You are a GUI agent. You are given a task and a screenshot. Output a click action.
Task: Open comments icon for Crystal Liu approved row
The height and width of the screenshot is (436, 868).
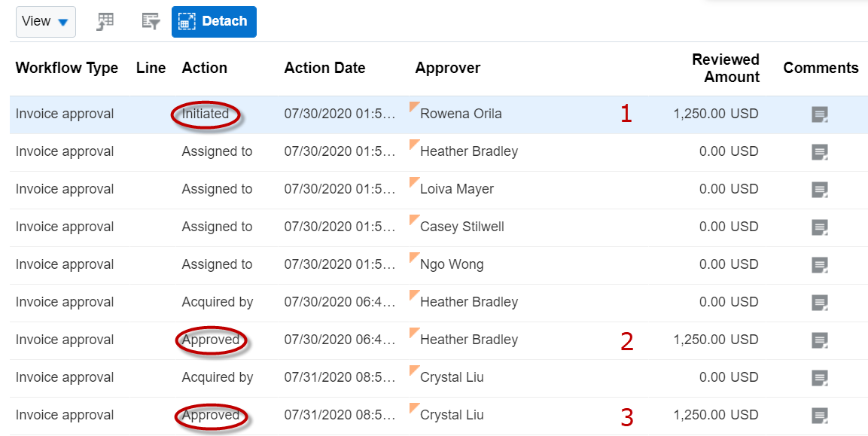tap(820, 416)
